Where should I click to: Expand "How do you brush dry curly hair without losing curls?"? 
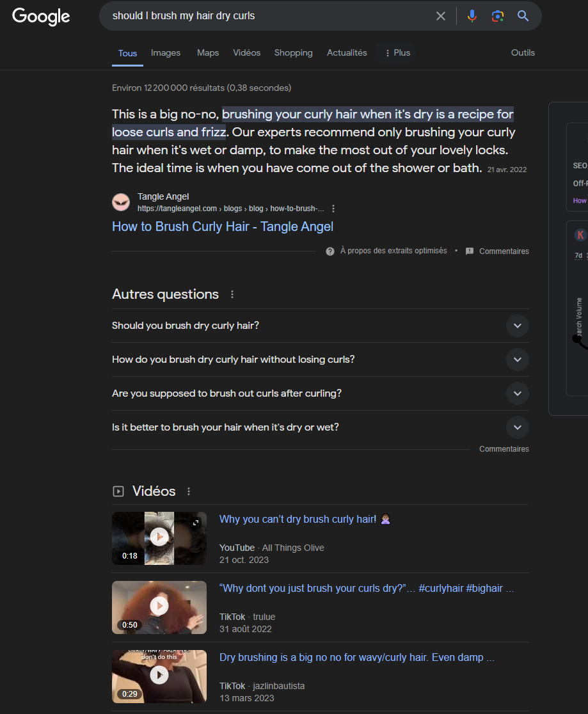coord(517,360)
